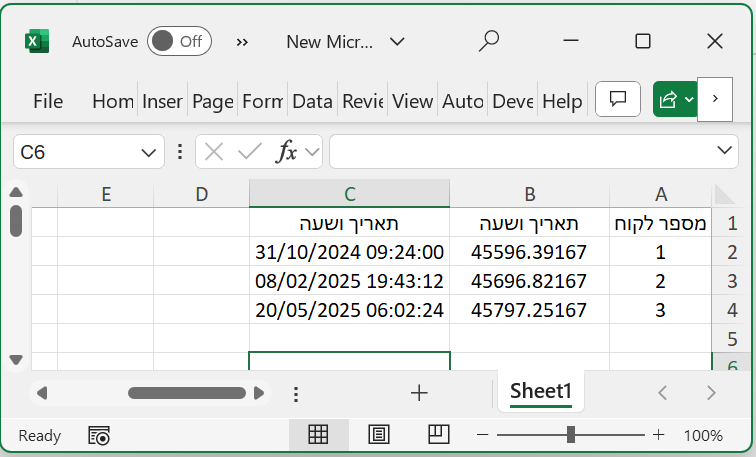The image size is (756, 457).
Task: Expand the quick access toolbar overflow chevrons
Action: point(242,41)
